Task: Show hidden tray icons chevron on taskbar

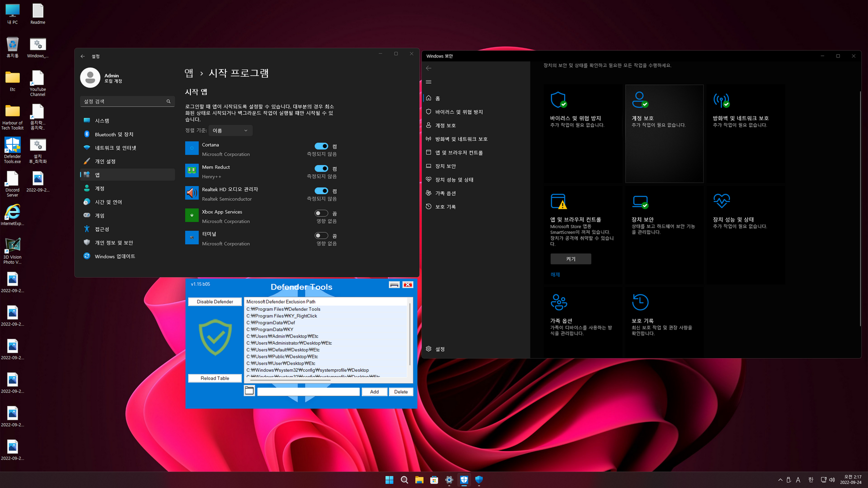Action: pyautogui.click(x=780, y=480)
